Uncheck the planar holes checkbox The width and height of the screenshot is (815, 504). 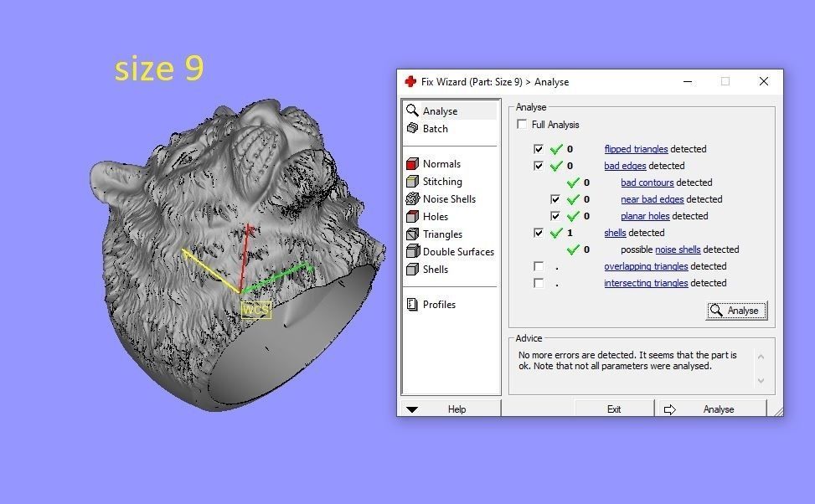click(555, 216)
